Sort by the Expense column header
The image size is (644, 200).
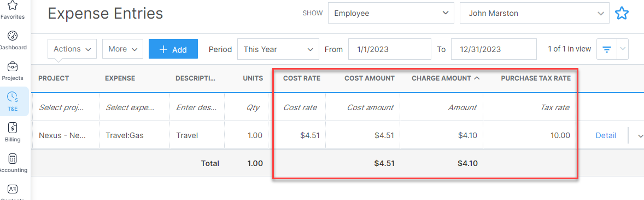(120, 78)
